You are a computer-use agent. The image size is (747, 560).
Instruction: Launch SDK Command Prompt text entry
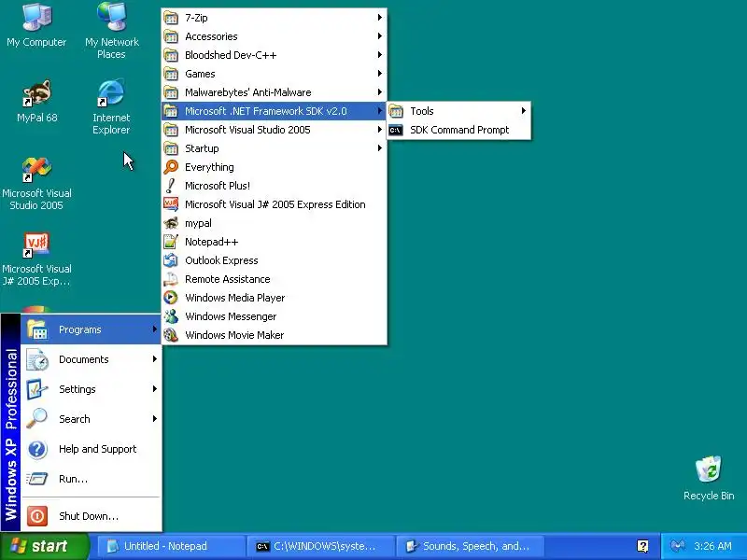pos(459,130)
